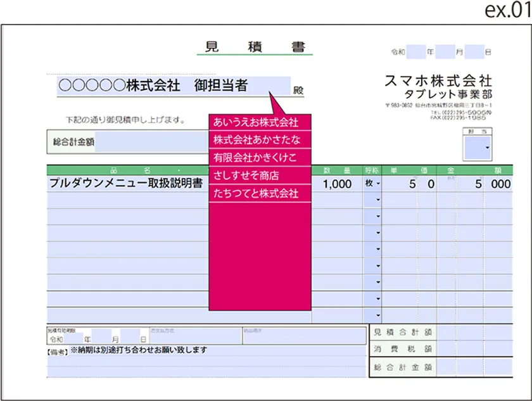Click the 見積合計額 value field

point(474,332)
